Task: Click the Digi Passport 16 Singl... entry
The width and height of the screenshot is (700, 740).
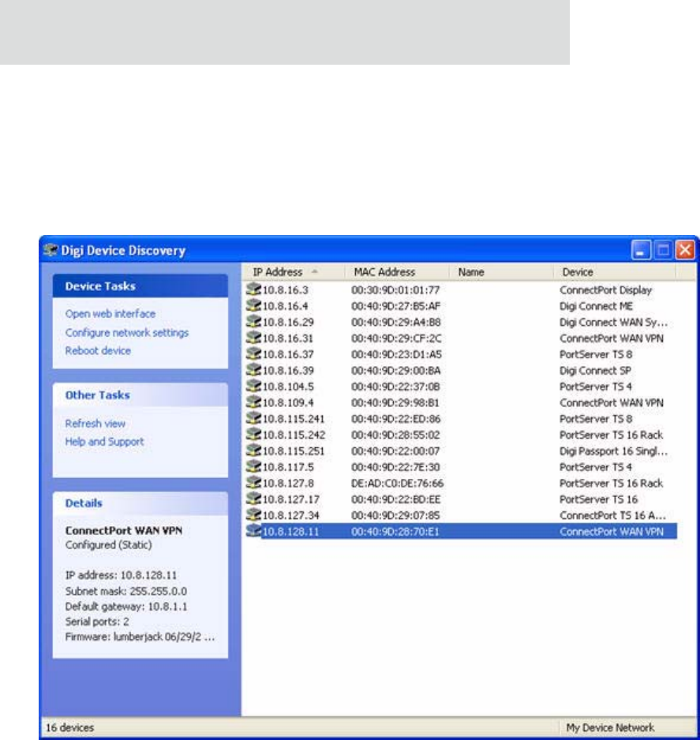Action: click(614, 451)
